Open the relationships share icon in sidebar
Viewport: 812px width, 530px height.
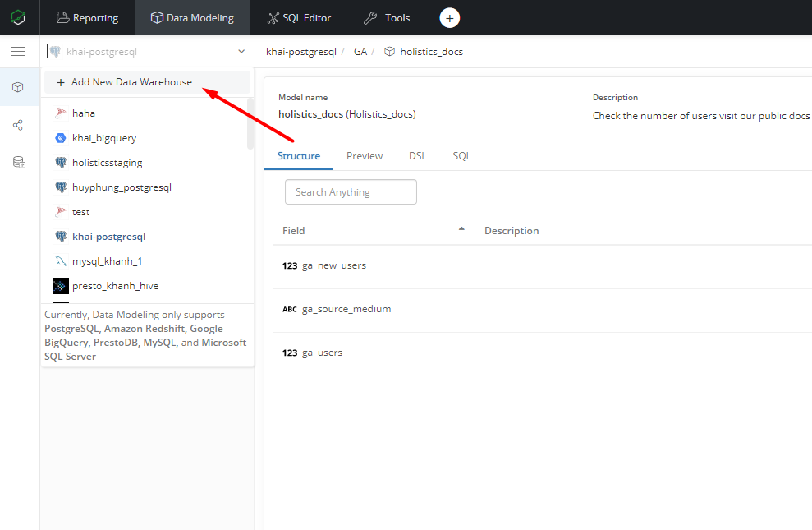18,125
